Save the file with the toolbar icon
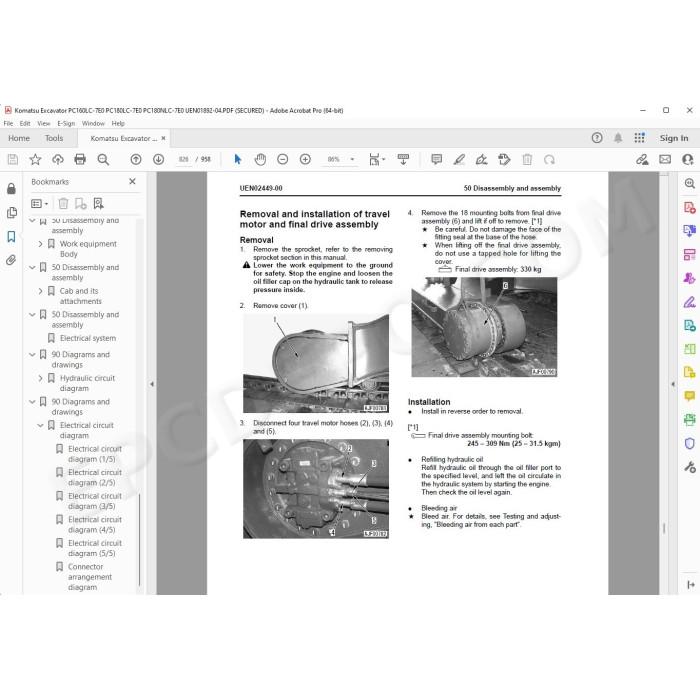This screenshot has height=700, width=700. (13, 159)
